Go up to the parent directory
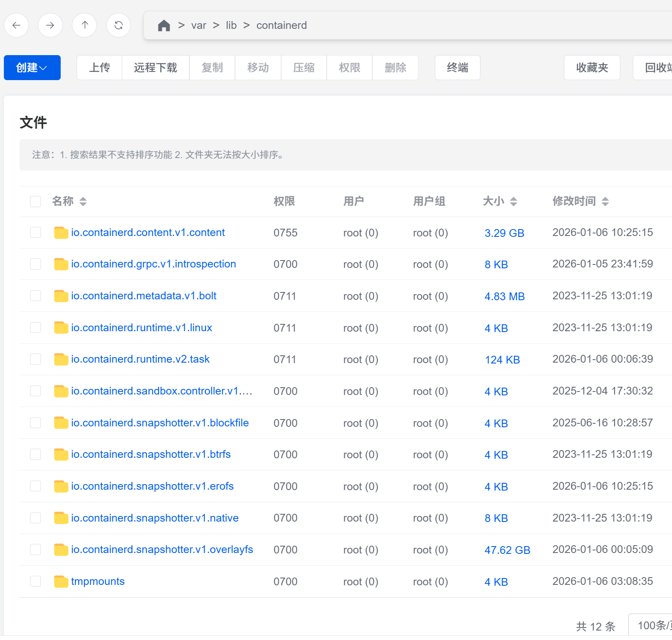Viewport: 672px width, 640px height. (x=84, y=25)
